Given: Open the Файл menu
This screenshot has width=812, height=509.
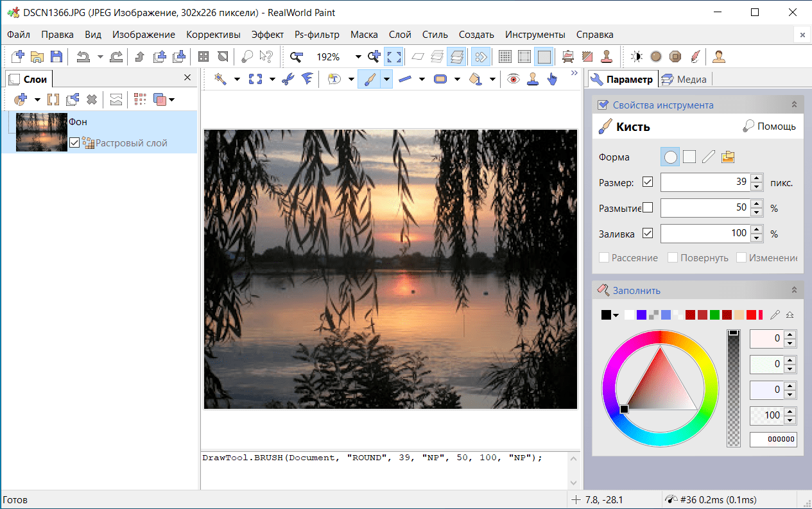Looking at the screenshot, I should tap(19, 35).
